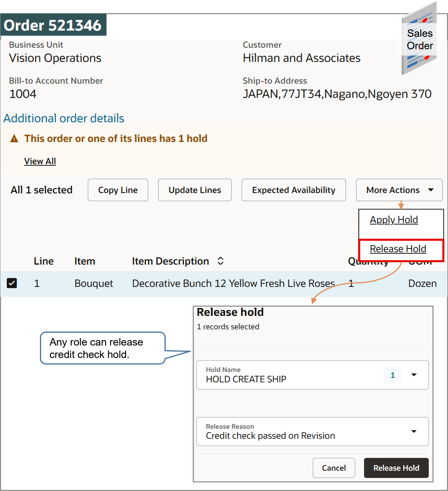Image resolution: width=448 pixels, height=491 pixels.
Task: Cancel the Release hold dialog
Action: [334, 468]
